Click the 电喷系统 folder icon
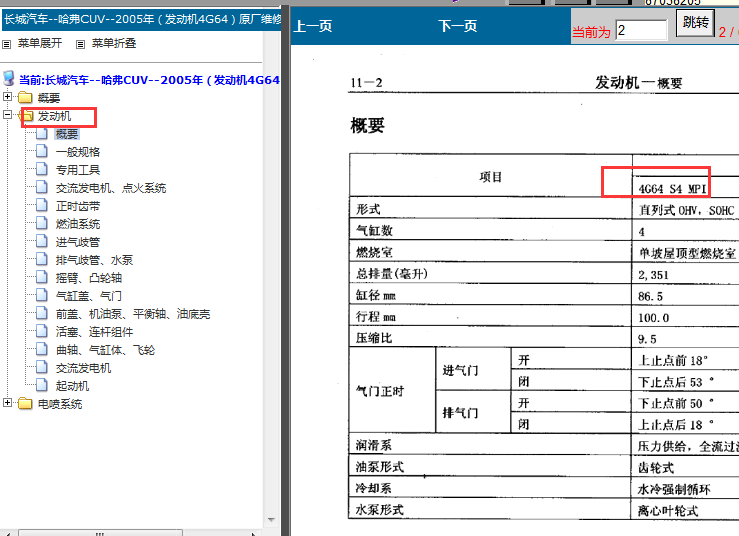The height and width of the screenshot is (536, 739). [x=25, y=404]
